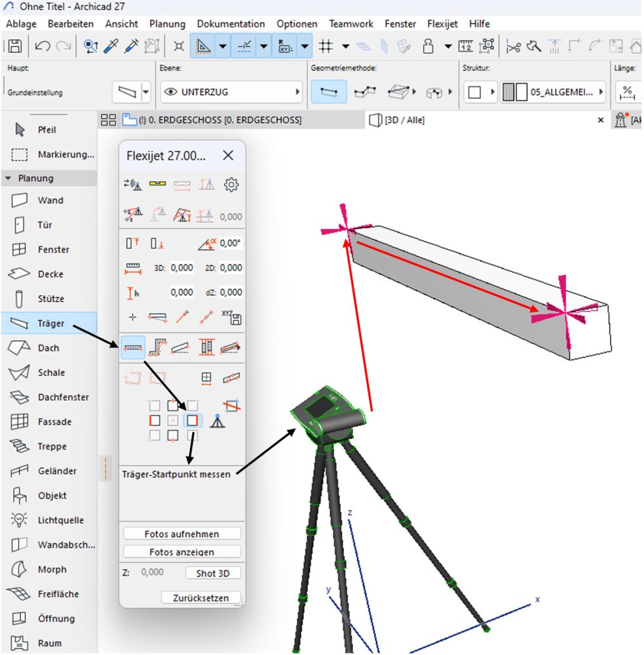Open the Dokumentation menu
The image size is (644, 655).
point(231,24)
